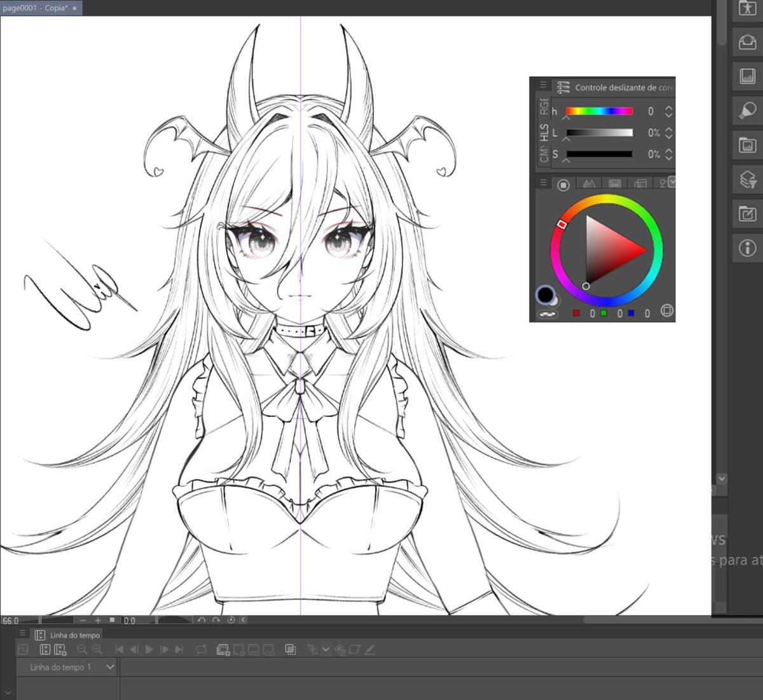
Task: Select the page0001 - Copia canvas tab
Action: pyautogui.click(x=41, y=8)
